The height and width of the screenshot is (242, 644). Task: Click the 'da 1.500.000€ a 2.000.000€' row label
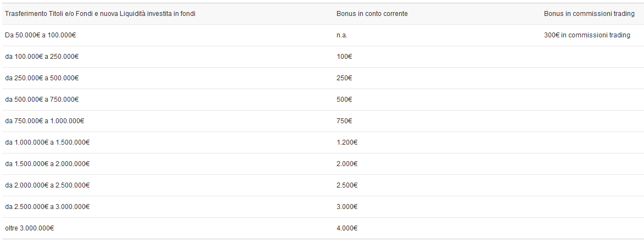click(x=47, y=164)
